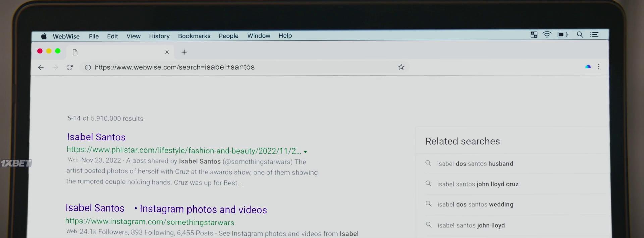The image size is (644, 238).
Task: Open the Edit menu
Action: coord(112,36)
